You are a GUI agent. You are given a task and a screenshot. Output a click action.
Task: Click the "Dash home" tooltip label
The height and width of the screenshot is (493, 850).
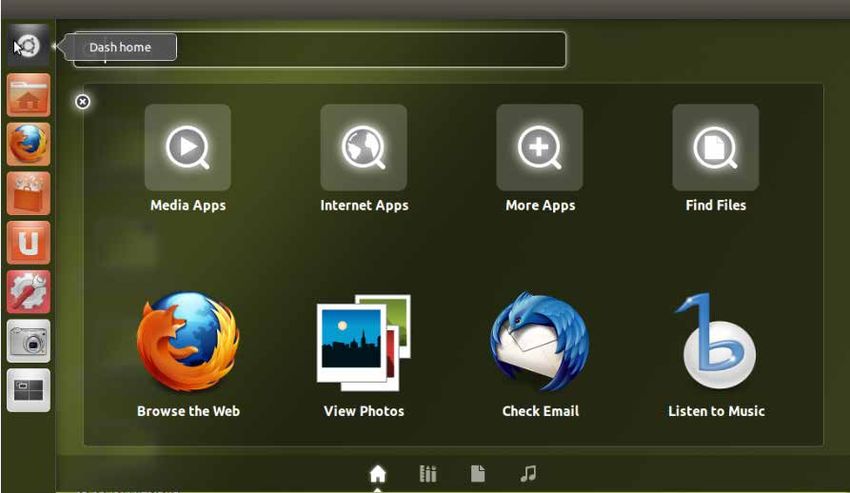(x=120, y=47)
